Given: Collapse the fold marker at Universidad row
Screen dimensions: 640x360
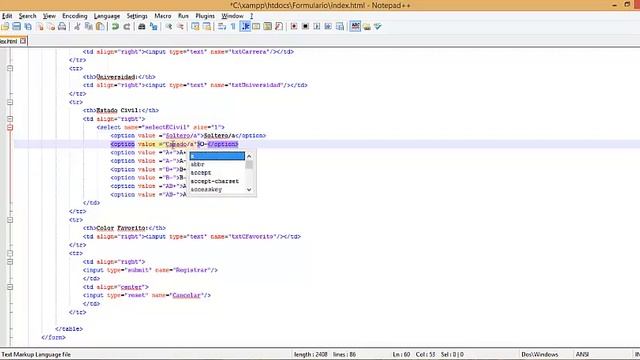Looking at the screenshot, I should click(10, 68).
